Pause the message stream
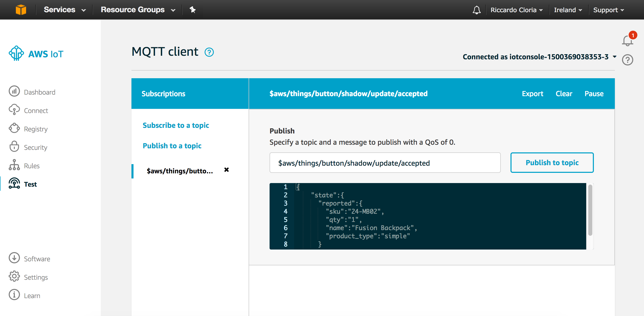644x316 pixels. pyautogui.click(x=594, y=94)
